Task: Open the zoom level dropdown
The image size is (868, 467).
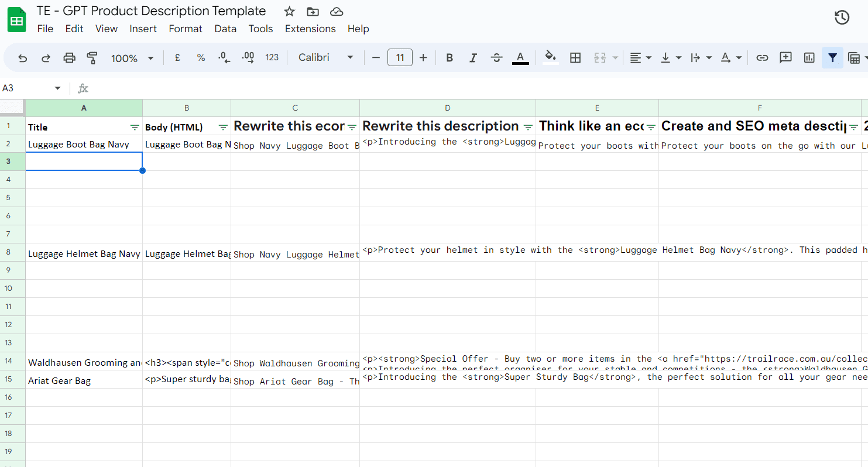Action: 132,58
